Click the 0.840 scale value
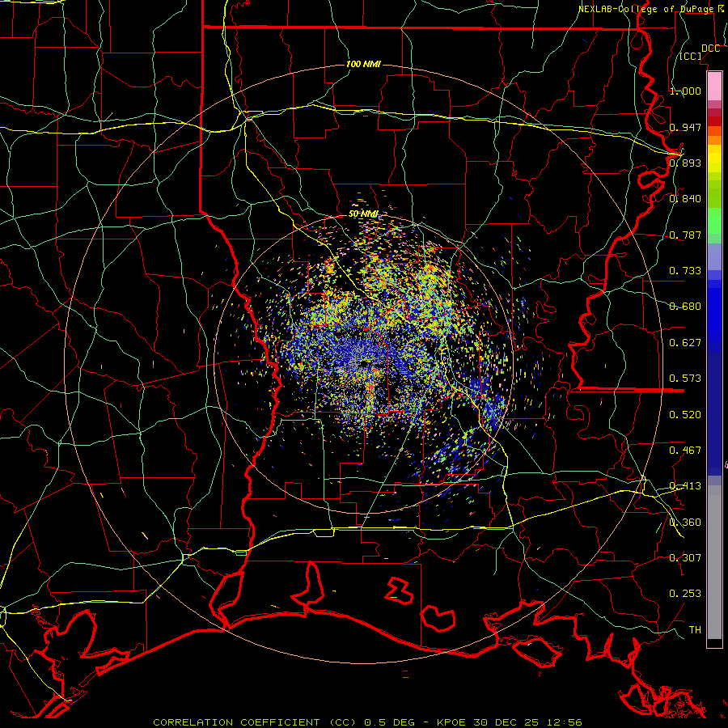Screen dimensions: 728x728 [x=685, y=199]
